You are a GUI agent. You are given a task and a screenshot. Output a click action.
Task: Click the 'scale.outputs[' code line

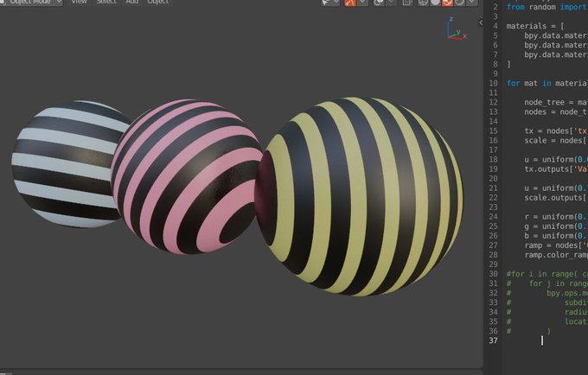click(x=556, y=197)
